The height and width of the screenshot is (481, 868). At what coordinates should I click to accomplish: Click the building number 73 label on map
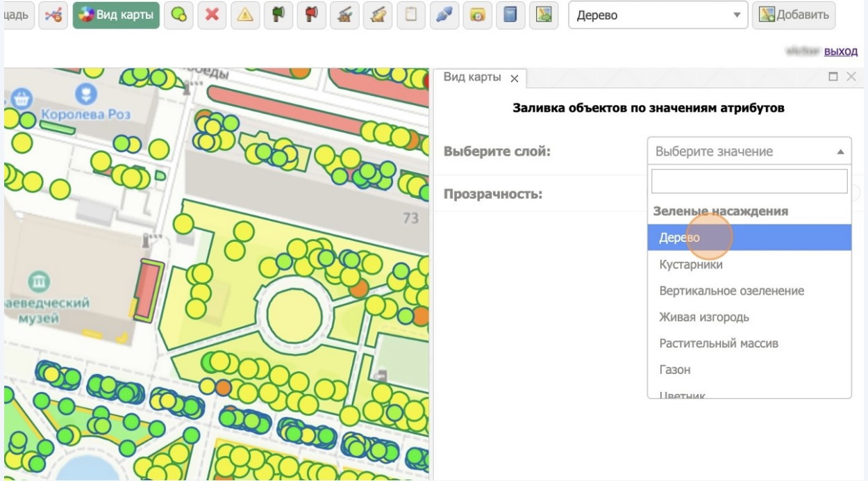[410, 218]
